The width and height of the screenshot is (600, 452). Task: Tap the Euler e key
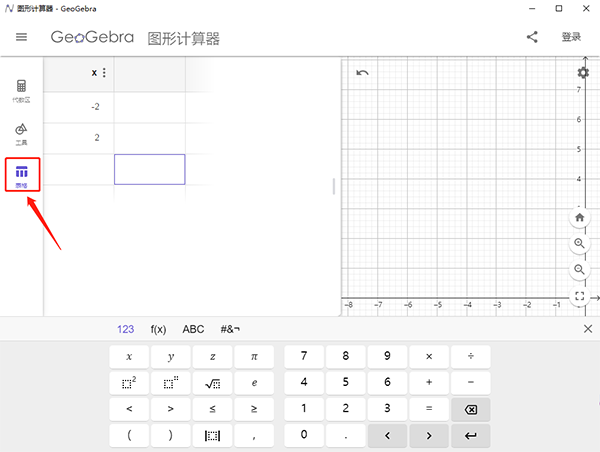tap(254, 383)
